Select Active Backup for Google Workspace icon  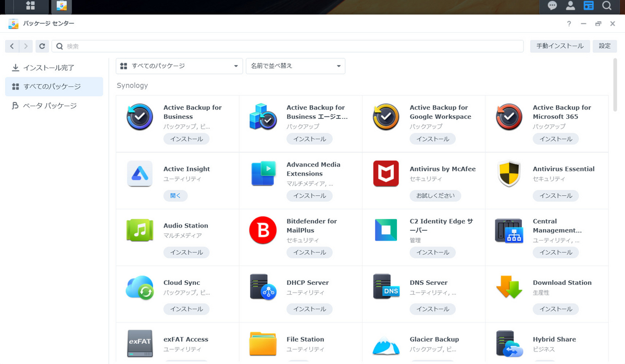pyautogui.click(x=386, y=117)
